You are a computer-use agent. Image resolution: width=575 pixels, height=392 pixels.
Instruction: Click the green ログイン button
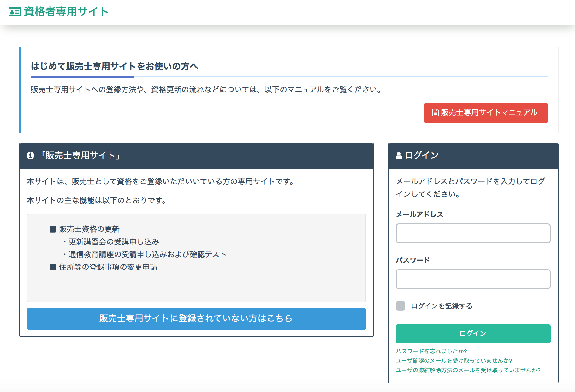[473, 334]
